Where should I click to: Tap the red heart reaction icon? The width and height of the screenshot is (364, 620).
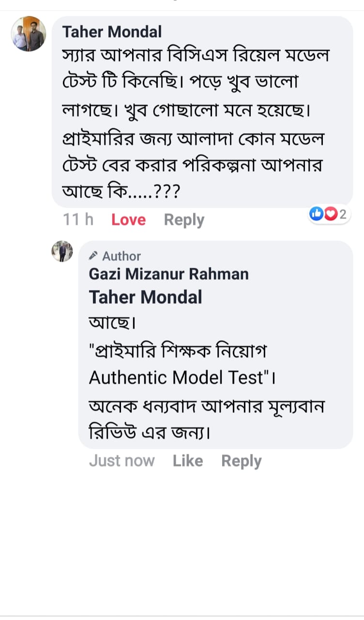point(330,214)
